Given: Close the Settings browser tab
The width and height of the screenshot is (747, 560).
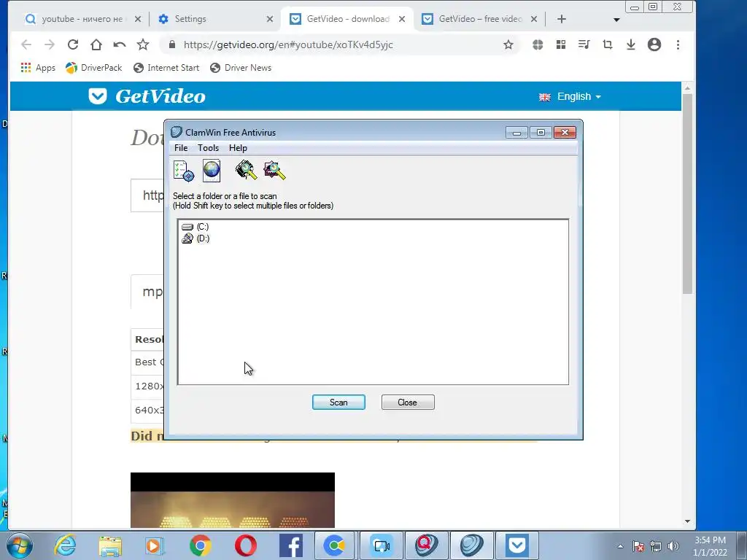Looking at the screenshot, I should click(270, 19).
